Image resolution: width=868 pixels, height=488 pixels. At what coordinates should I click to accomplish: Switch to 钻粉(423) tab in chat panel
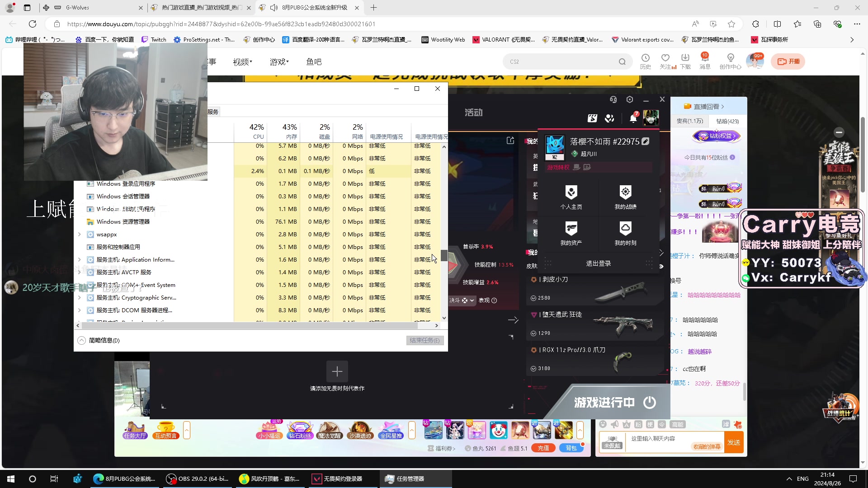(x=727, y=121)
